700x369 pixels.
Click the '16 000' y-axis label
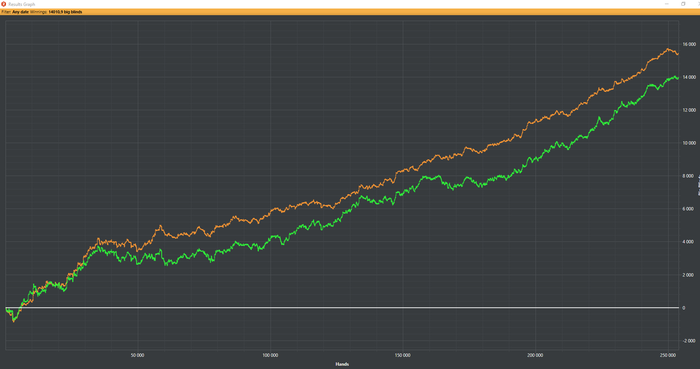click(x=689, y=44)
